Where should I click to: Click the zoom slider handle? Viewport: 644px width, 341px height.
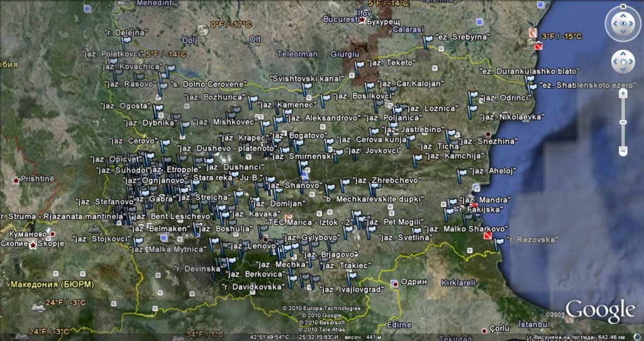pos(623,123)
